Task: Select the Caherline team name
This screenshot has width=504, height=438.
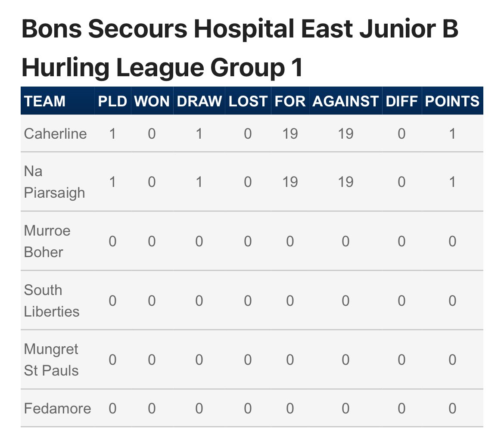Action: pos(55,134)
